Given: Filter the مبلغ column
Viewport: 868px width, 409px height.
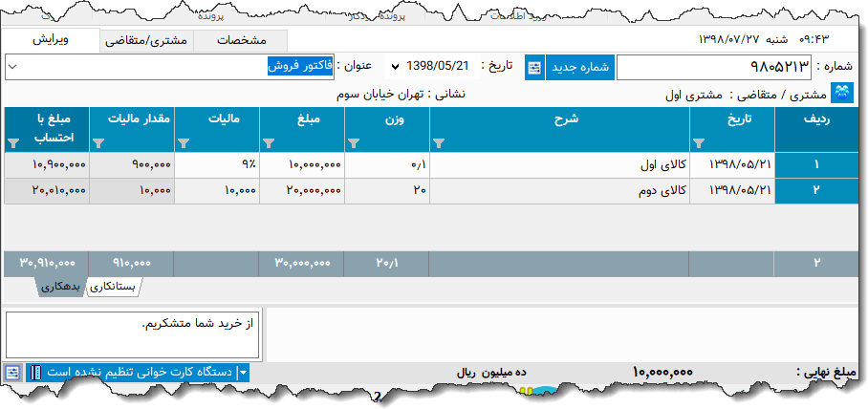Looking at the screenshot, I should coord(269,143).
